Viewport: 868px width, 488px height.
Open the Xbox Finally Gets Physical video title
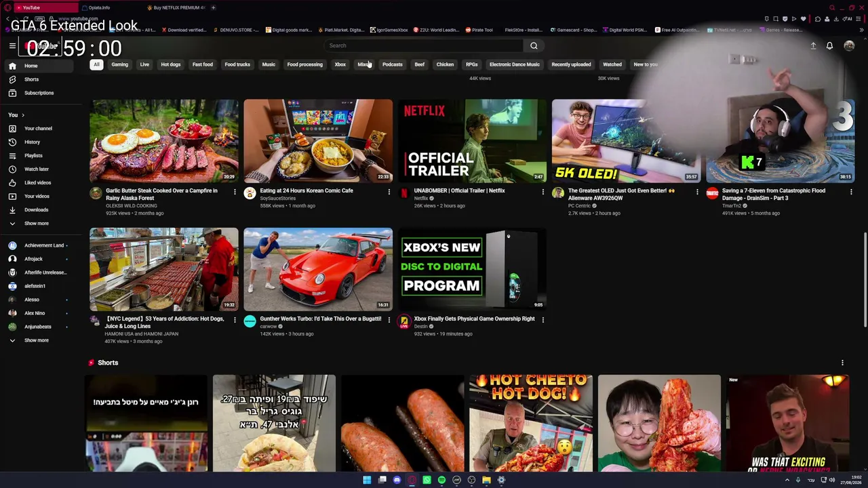point(475,319)
